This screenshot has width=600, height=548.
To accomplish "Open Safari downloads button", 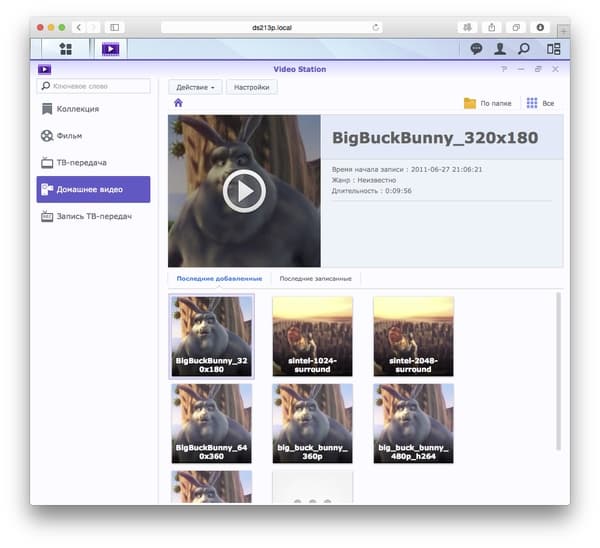I will click(x=540, y=27).
